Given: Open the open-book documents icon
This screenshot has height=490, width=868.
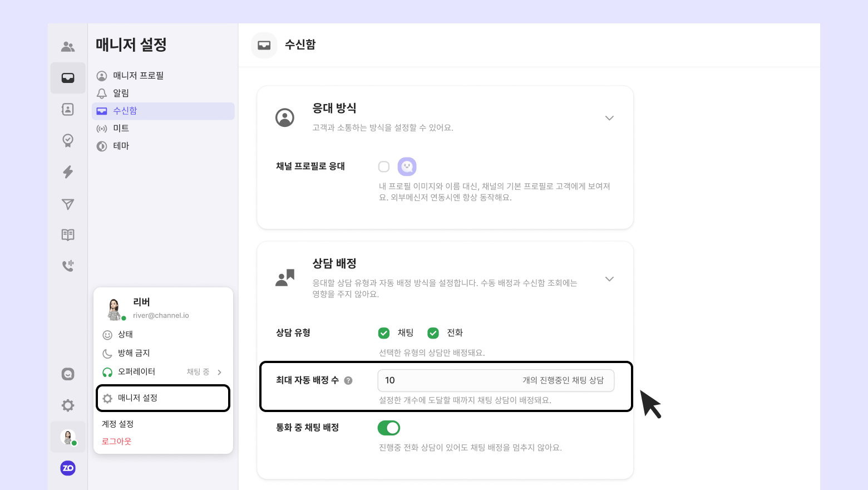Looking at the screenshot, I should coord(68,235).
